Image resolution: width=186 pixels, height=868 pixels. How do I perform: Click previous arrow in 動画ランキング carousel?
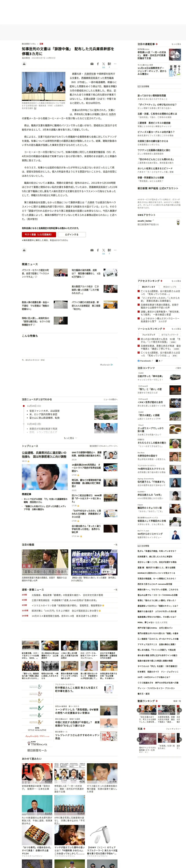139,710
